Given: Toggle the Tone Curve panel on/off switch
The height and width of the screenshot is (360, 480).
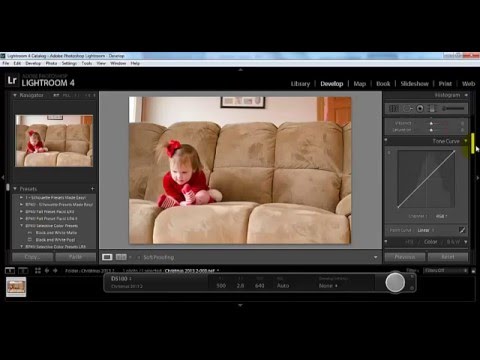Looking at the screenshot, I should 386,140.
